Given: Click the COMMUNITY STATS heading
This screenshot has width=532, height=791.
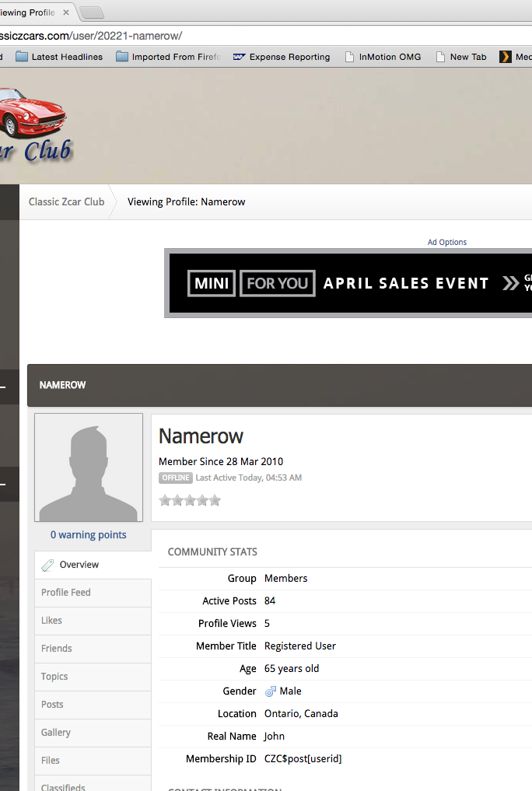Looking at the screenshot, I should (x=212, y=552).
